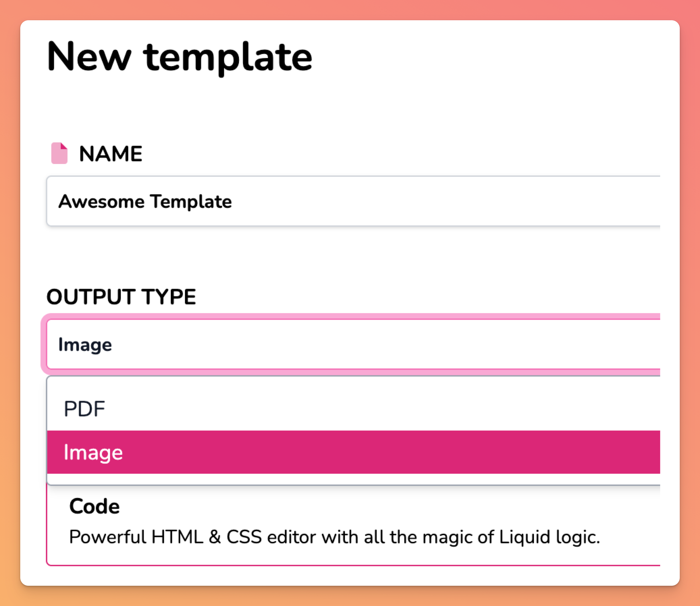Click the NAME field label
Screen dimensions: 700x606
(x=111, y=154)
